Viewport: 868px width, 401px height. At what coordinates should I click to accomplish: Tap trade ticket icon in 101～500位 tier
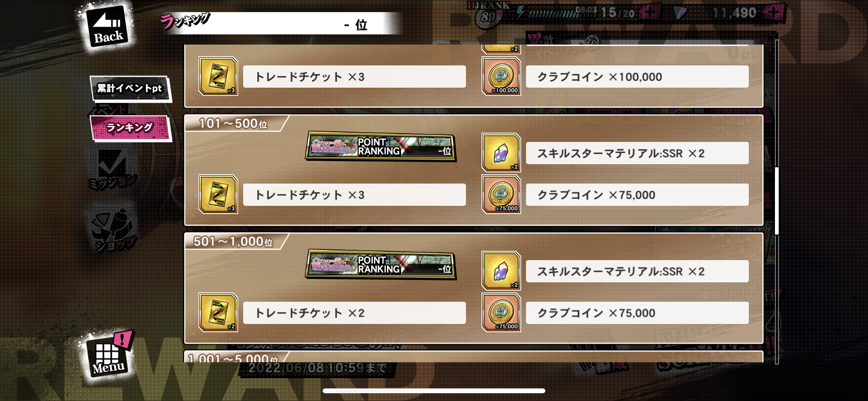[218, 194]
